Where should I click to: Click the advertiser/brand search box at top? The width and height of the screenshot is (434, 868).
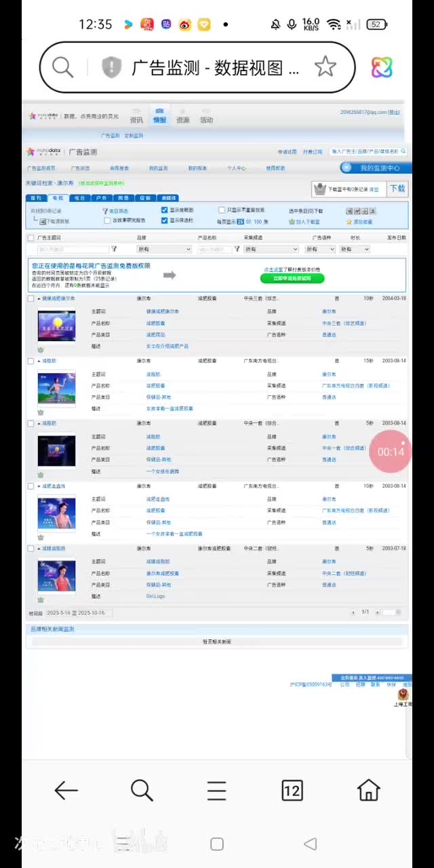(x=368, y=151)
